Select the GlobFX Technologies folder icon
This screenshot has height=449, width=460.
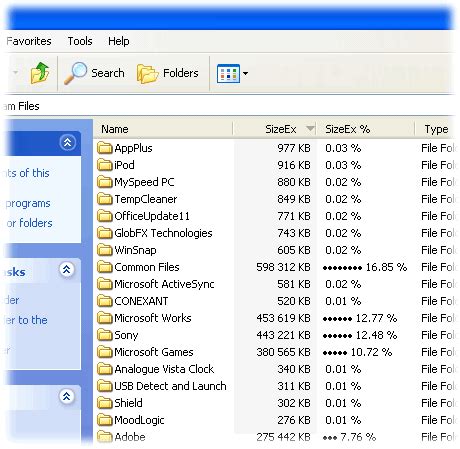point(105,233)
